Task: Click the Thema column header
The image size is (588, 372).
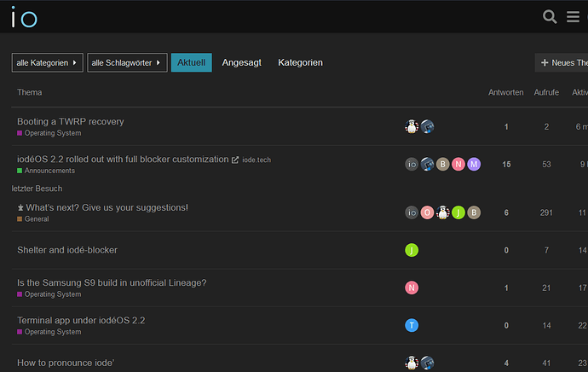Action: pyautogui.click(x=29, y=92)
